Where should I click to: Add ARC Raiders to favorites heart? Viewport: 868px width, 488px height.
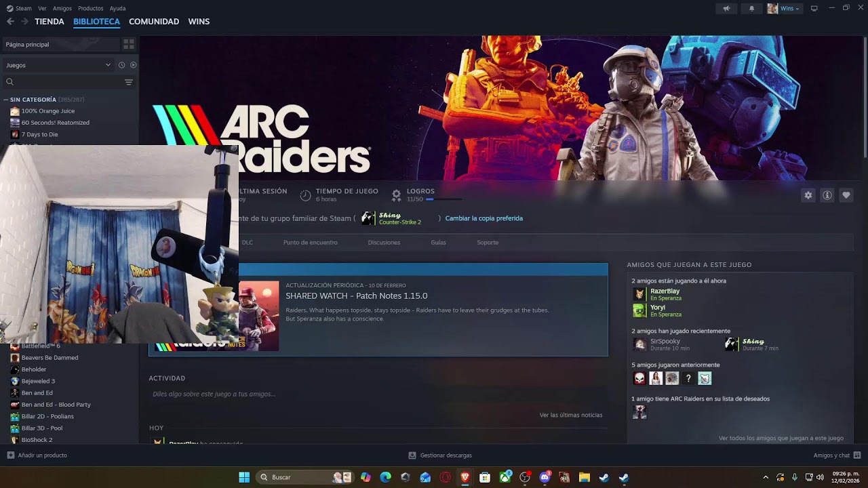coord(846,195)
